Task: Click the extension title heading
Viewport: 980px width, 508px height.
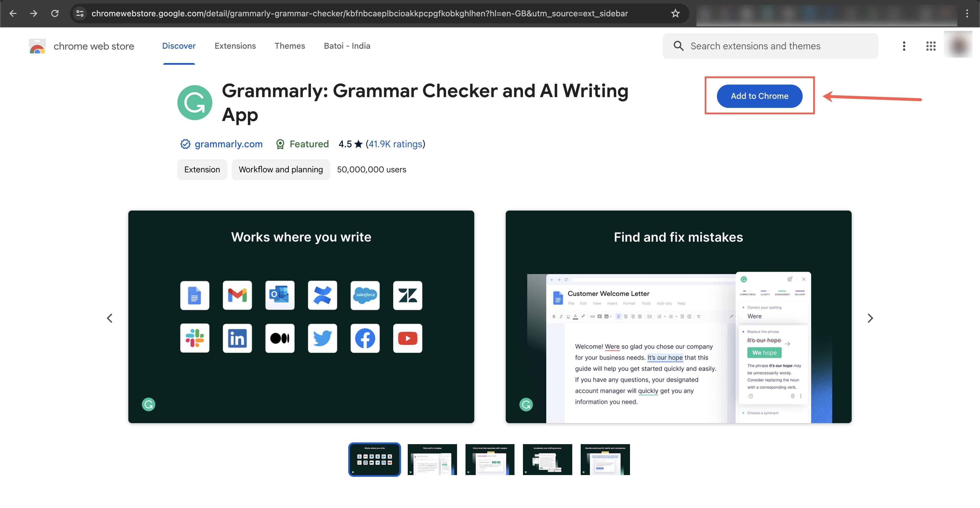Action: click(425, 103)
